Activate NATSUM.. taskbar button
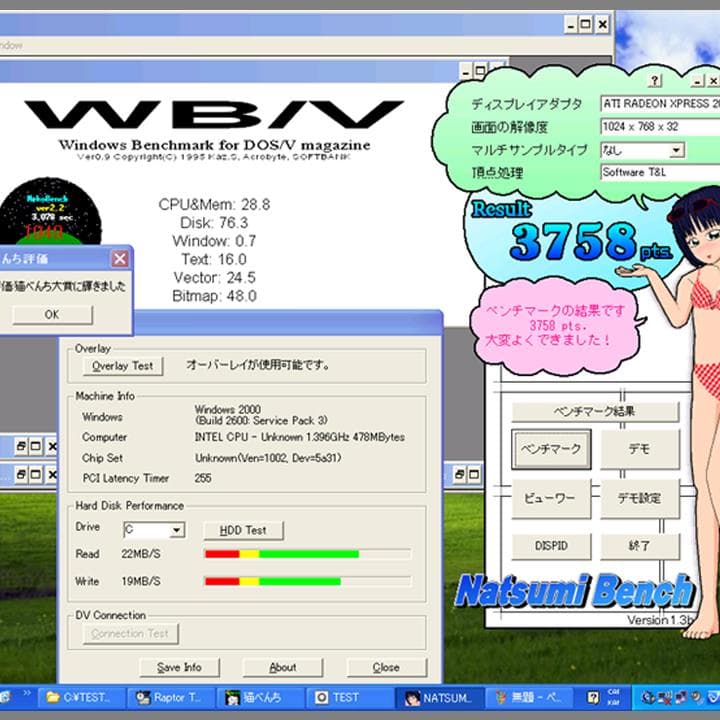The width and height of the screenshot is (720, 720). point(440,698)
